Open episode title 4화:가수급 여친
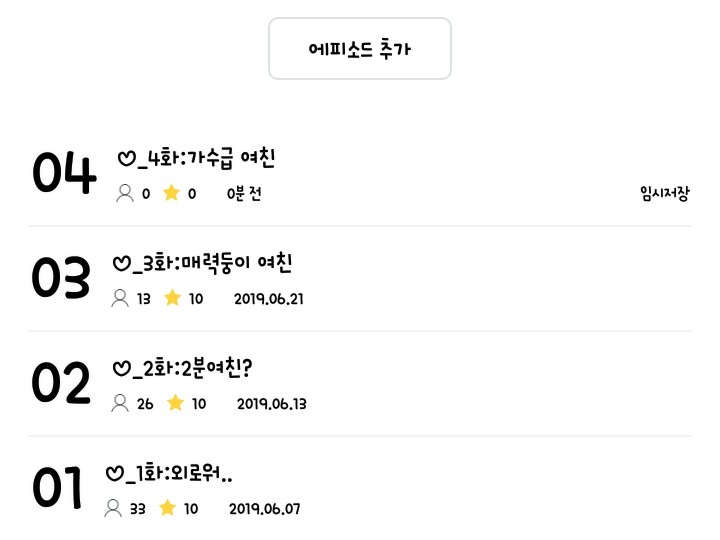720x540 pixels. tap(196, 158)
